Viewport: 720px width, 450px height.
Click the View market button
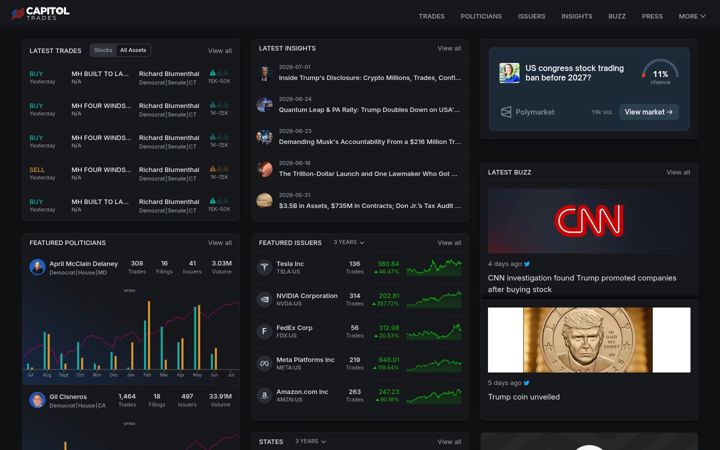coord(648,112)
